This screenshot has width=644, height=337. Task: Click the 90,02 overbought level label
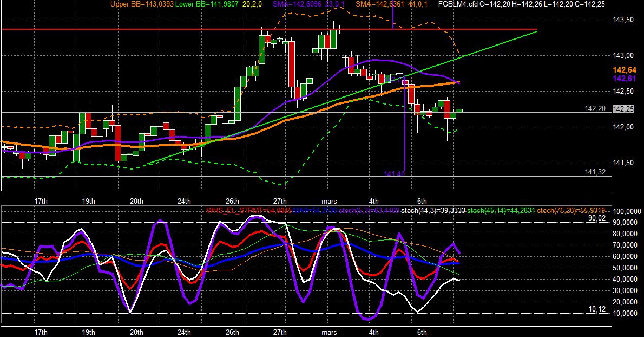tap(597, 218)
